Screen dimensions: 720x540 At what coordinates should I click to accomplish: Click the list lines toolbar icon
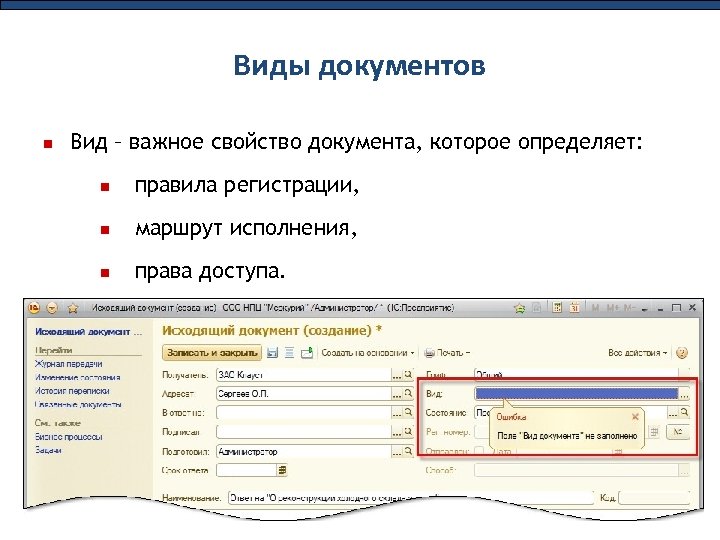[x=289, y=353]
